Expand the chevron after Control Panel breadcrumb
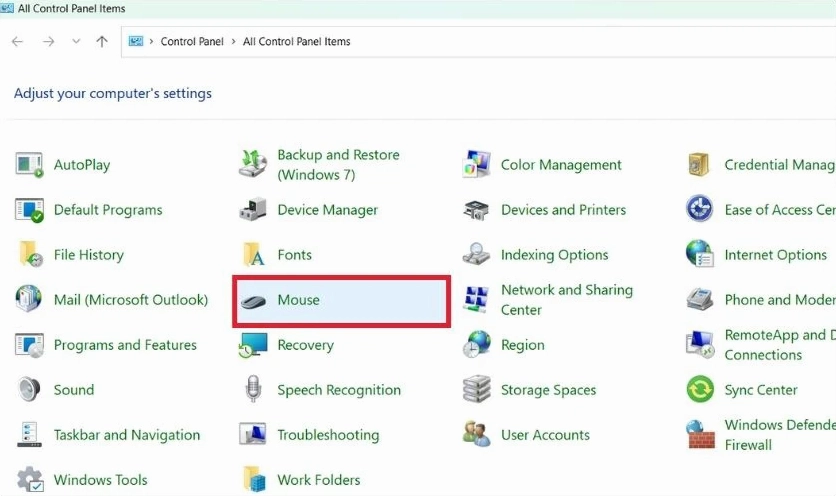The height and width of the screenshot is (496, 836). [233, 42]
